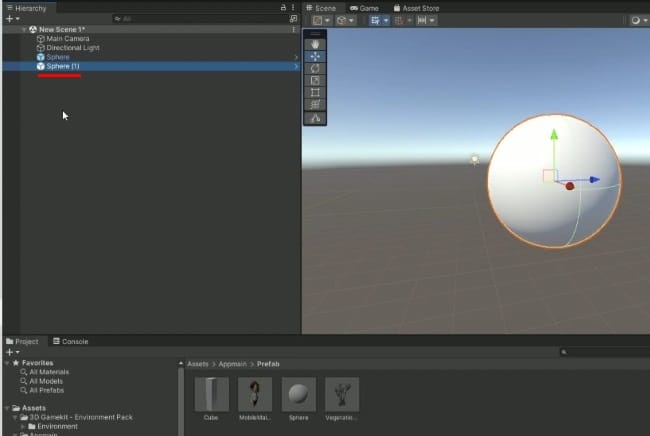Select 3D Gamekit - Environment Pack folder
The image size is (650, 436).
click(x=77, y=417)
